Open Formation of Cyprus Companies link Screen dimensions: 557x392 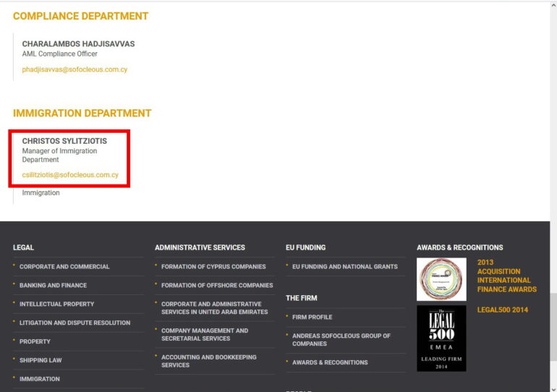pos(213,267)
